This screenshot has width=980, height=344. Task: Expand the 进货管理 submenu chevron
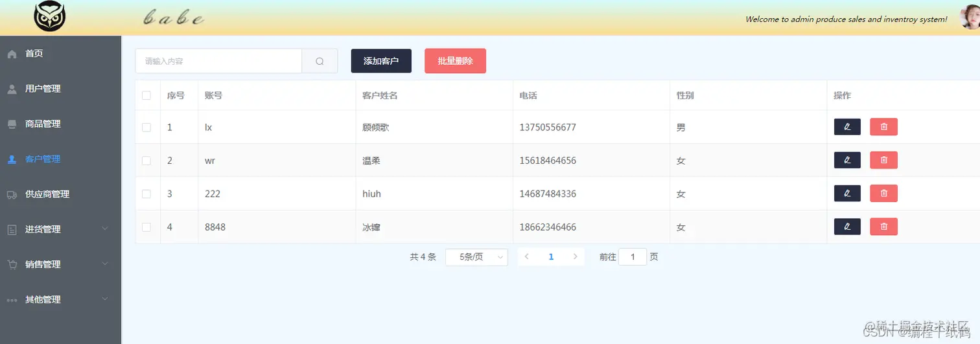click(x=105, y=229)
